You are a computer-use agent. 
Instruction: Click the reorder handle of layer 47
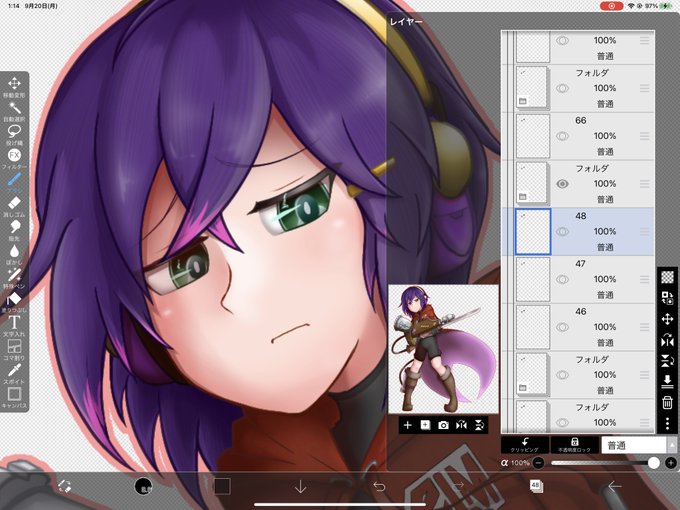coord(644,279)
